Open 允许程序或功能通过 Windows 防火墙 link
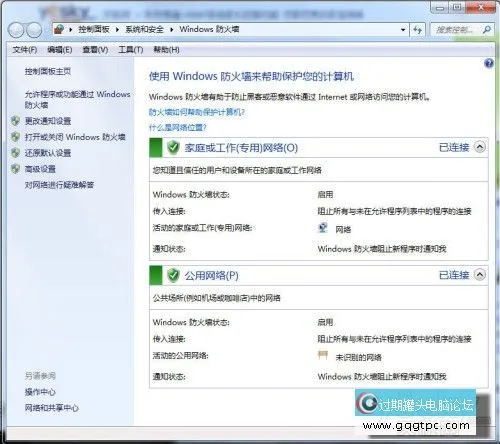 [77, 100]
